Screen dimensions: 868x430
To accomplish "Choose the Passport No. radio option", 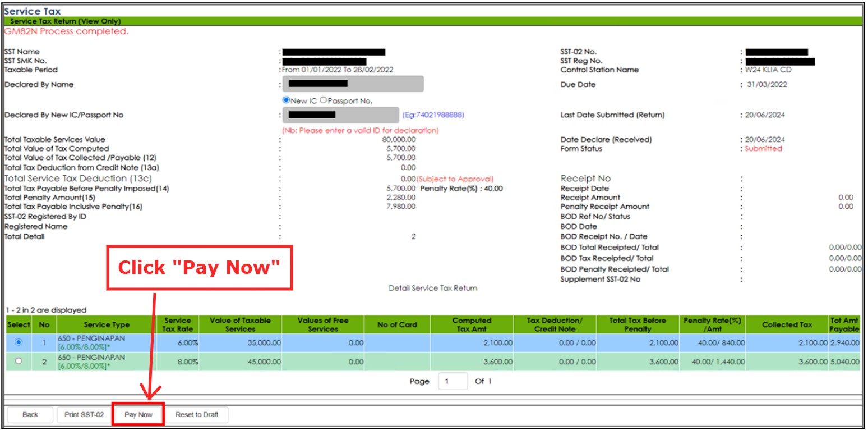I will 323,100.
